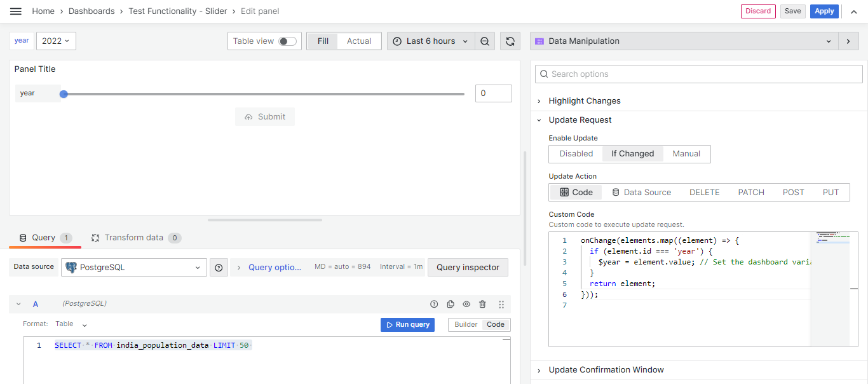Go to Dashboards breadcrumb

(92, 11)
